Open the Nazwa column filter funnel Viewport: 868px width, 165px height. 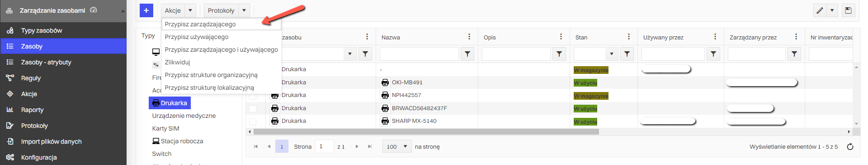467,54
